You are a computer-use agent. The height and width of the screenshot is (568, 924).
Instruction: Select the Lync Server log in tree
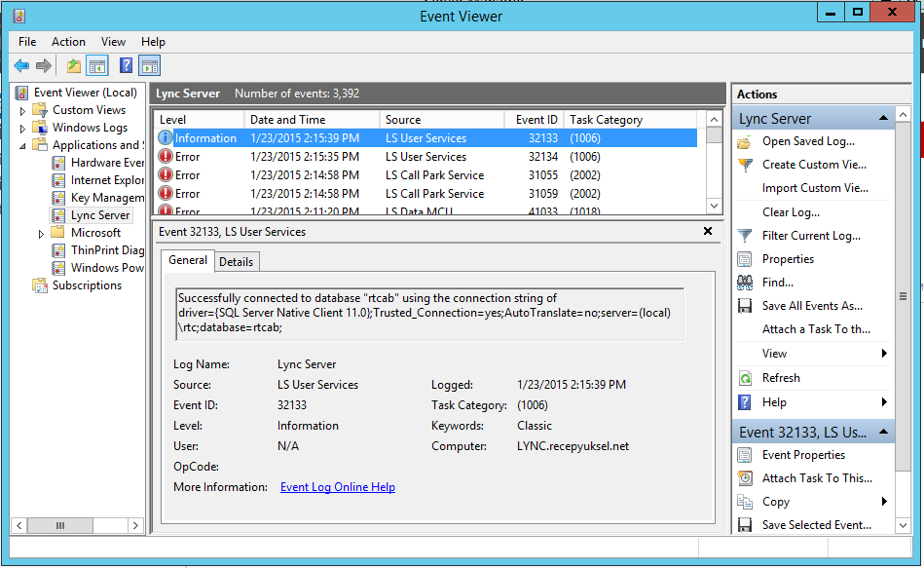coord(99,215)
